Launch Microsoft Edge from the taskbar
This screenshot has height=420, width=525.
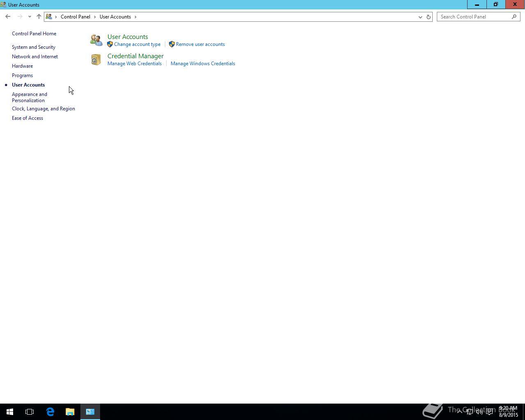50,412
